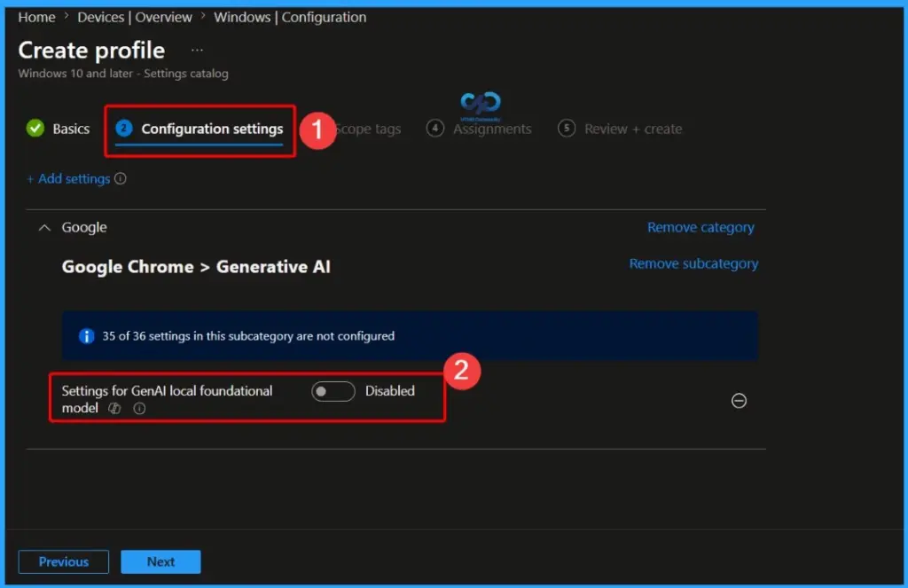Select the Configuration settings tab
This screenshot has height=588, width=908.
point(200,129)
